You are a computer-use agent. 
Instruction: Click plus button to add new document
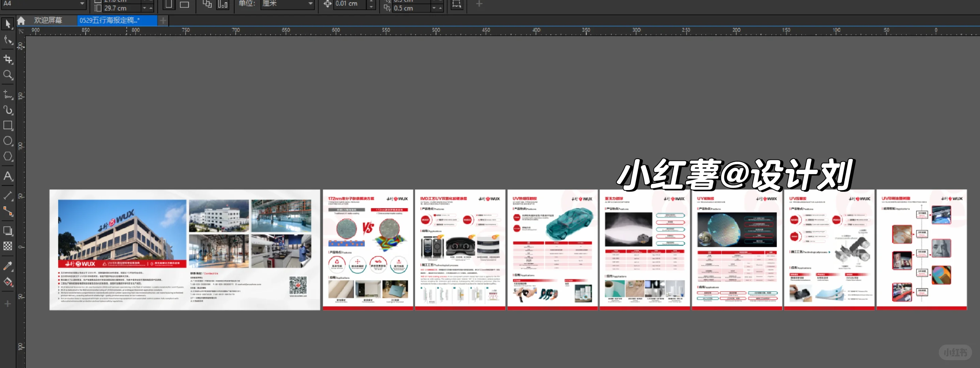(163, 20)
